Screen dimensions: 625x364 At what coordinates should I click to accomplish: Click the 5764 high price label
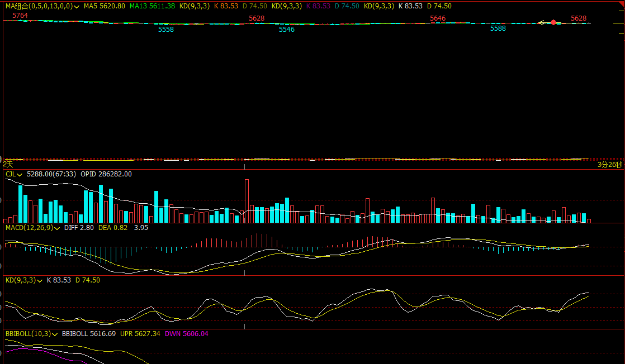point(20,16)
